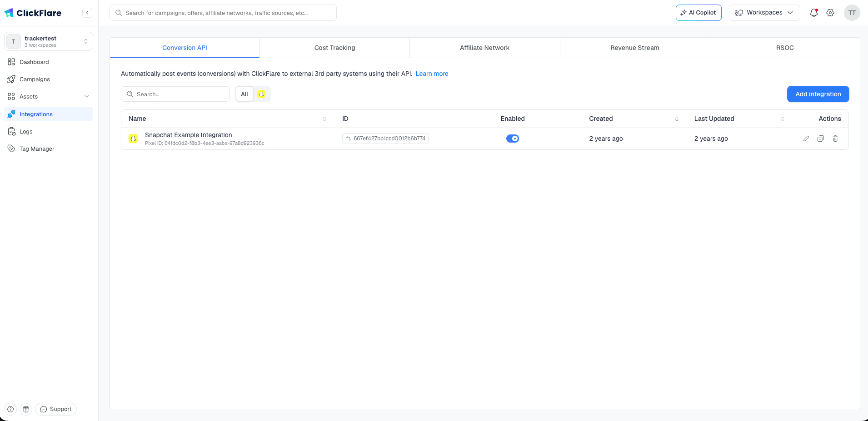Expand the Assets menu chevron

pyautogui.click(x=87, y=96)
